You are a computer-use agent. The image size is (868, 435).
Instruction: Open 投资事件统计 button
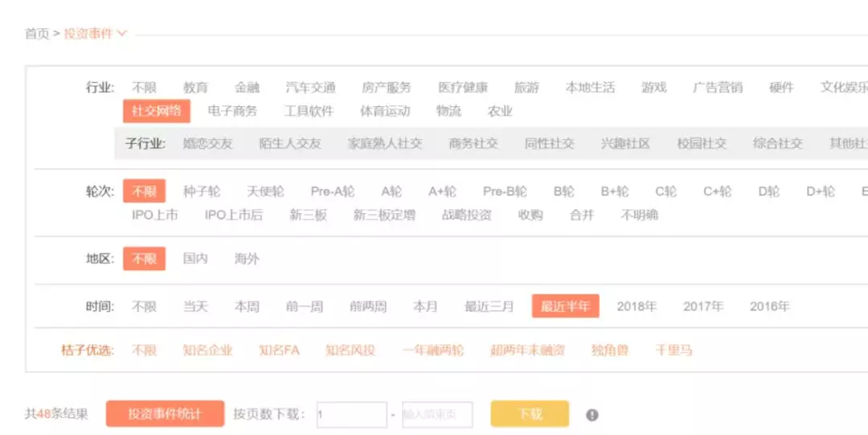pyautogui.click(x=165, y=414)
